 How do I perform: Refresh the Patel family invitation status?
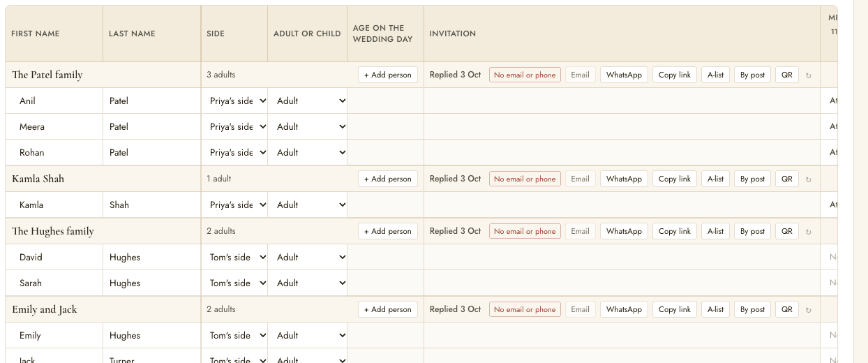click(x=809, y=75)
